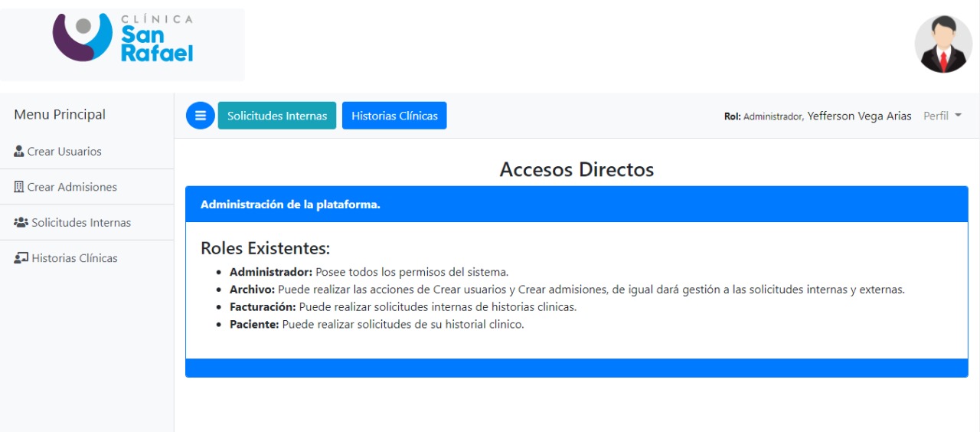980x432 pixels.
Task: Click the Paciente role list item
Action: 376,324
